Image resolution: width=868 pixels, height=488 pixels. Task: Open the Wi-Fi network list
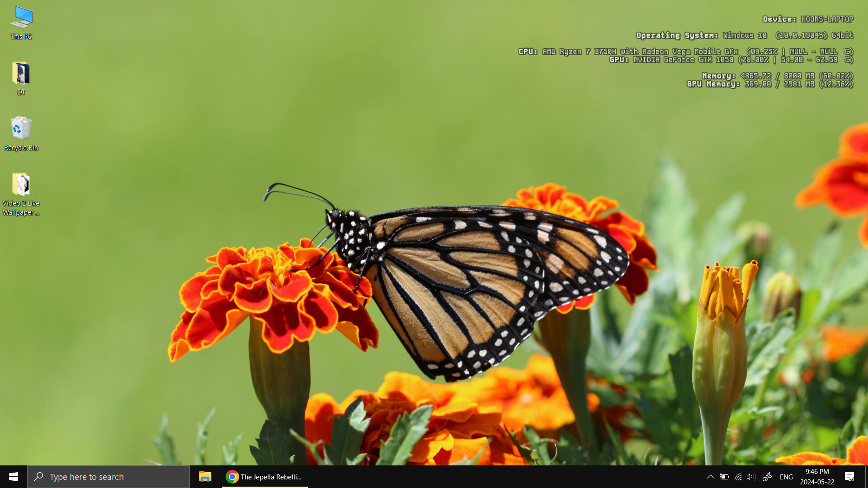[738, 477]
